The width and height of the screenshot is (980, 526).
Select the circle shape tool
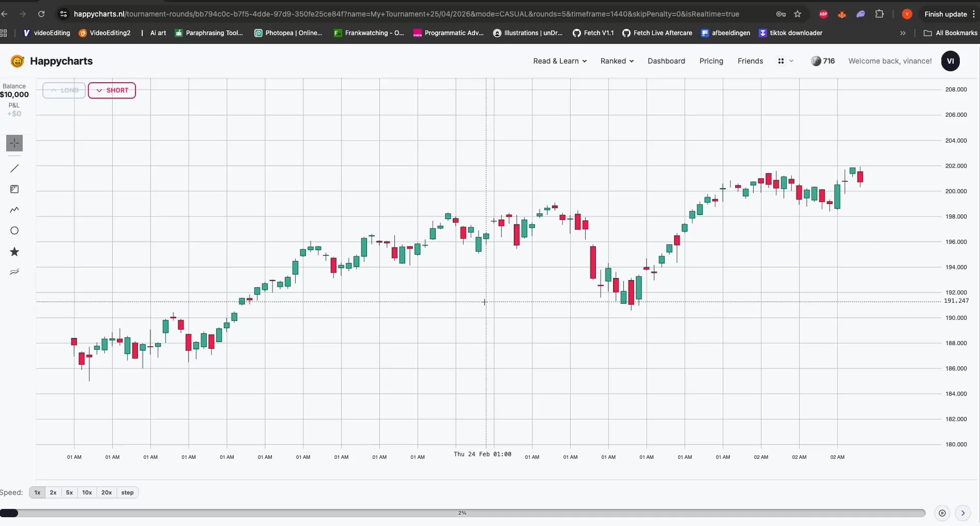tap(14, 230)
